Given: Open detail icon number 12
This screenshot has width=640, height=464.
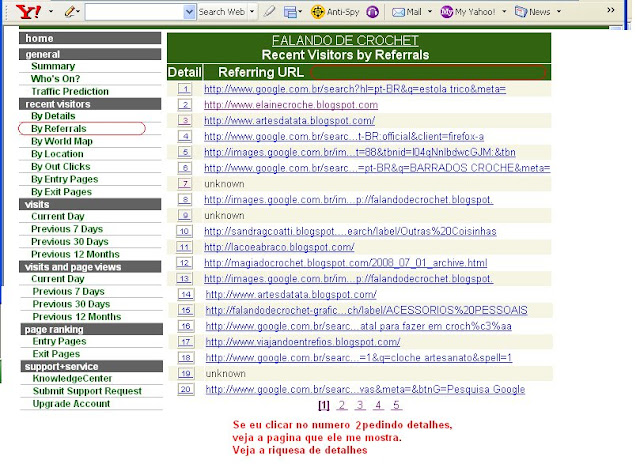Looking at the screenshot, I should pos(184,263).
